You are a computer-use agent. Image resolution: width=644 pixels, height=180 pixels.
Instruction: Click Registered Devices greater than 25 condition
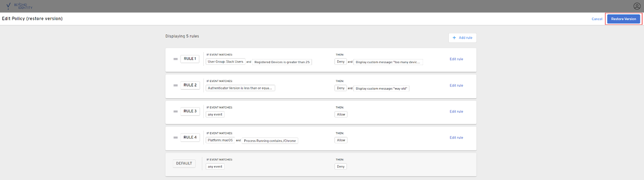pyautogui.click(x=282, y=62)
